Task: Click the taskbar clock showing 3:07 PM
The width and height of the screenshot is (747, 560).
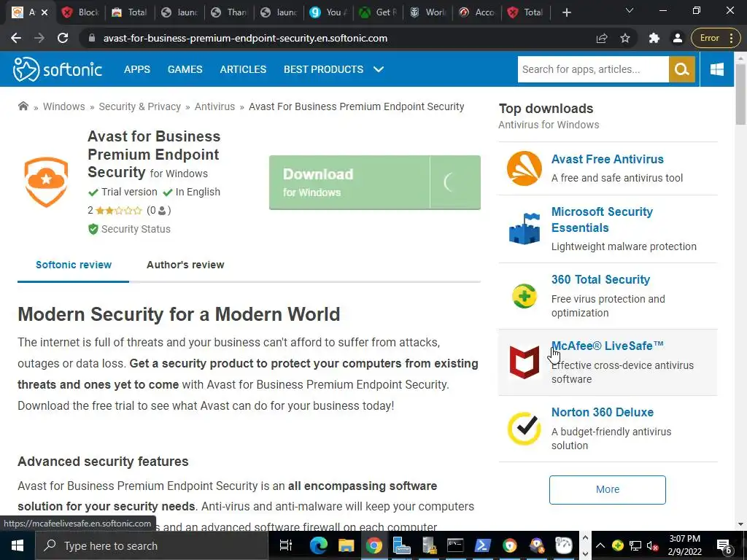Action: pos(684,545)
